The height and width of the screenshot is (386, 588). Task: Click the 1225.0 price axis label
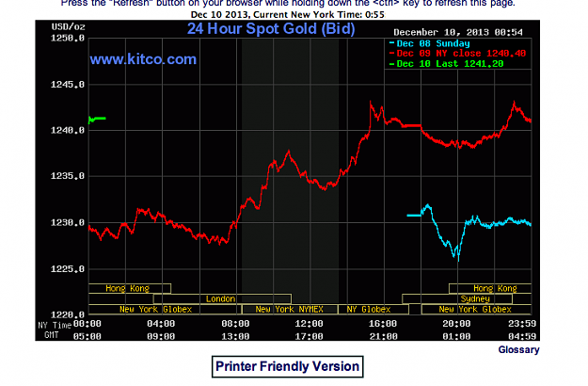pos(68,269)
